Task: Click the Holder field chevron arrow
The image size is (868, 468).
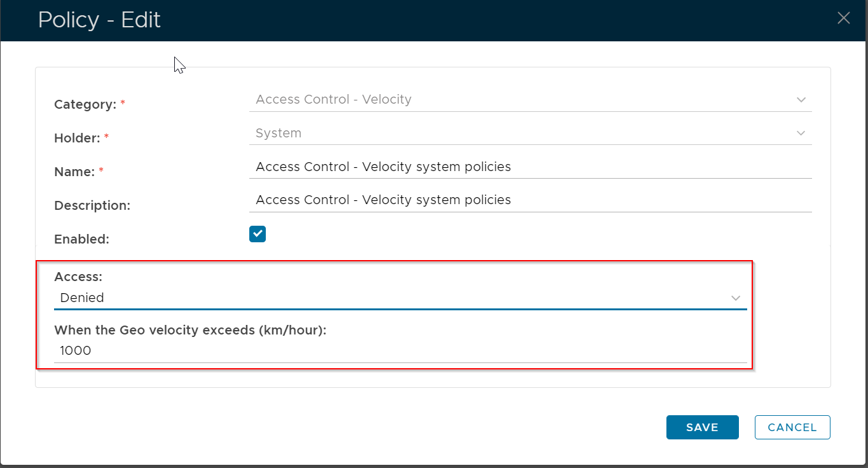Action: point(801,134)
